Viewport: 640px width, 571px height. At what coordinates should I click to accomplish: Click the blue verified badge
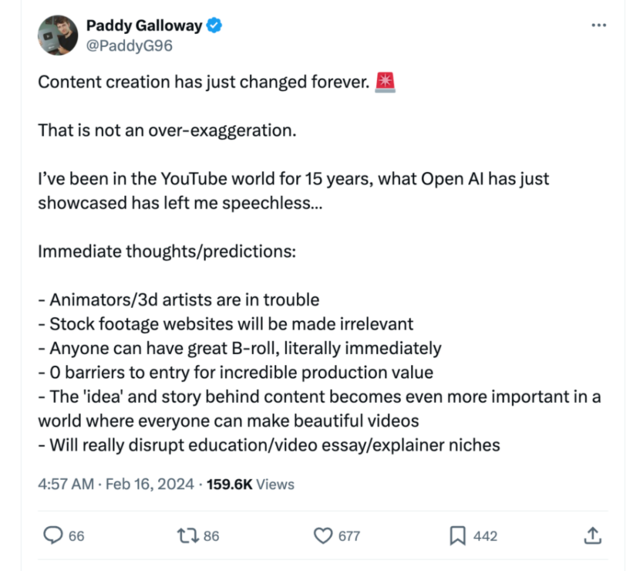[x=215, y=26]
